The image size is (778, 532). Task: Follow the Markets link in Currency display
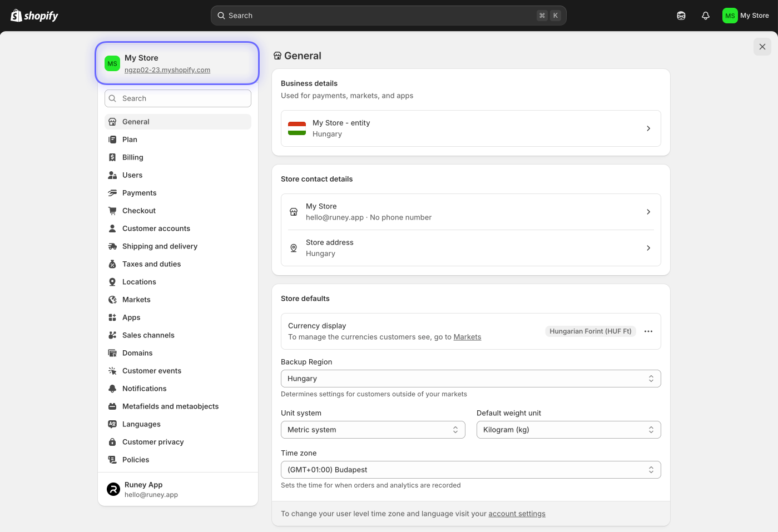coord(467,337)
